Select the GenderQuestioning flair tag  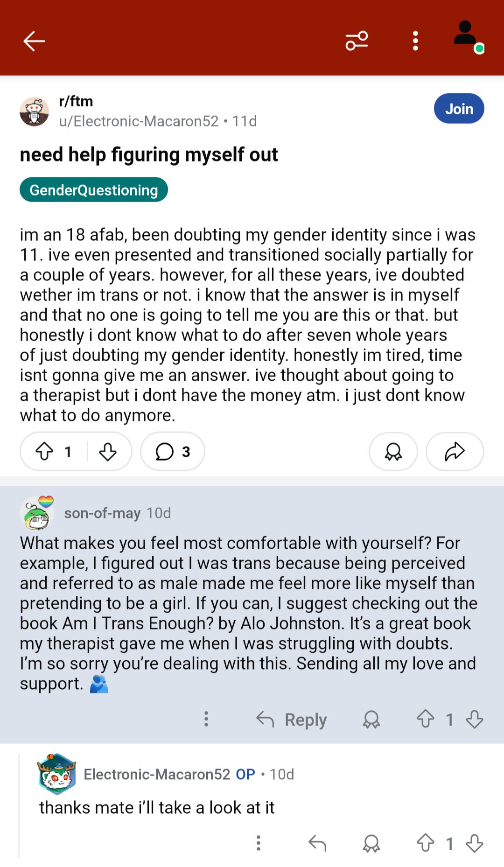[x=94, y=190]
